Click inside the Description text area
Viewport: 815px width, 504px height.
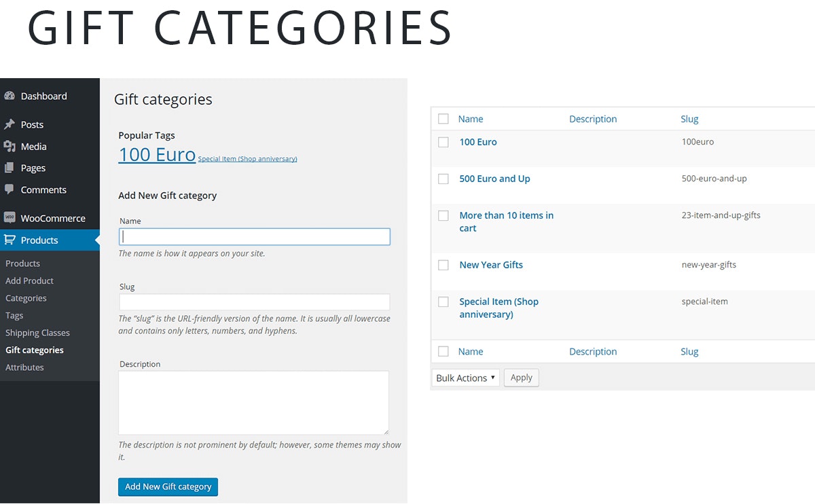253,402
